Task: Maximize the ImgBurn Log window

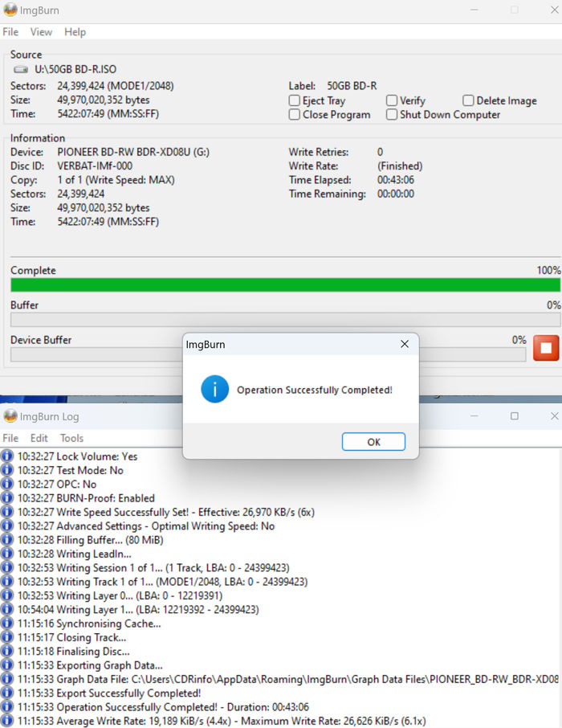Action: click(514, 416)
